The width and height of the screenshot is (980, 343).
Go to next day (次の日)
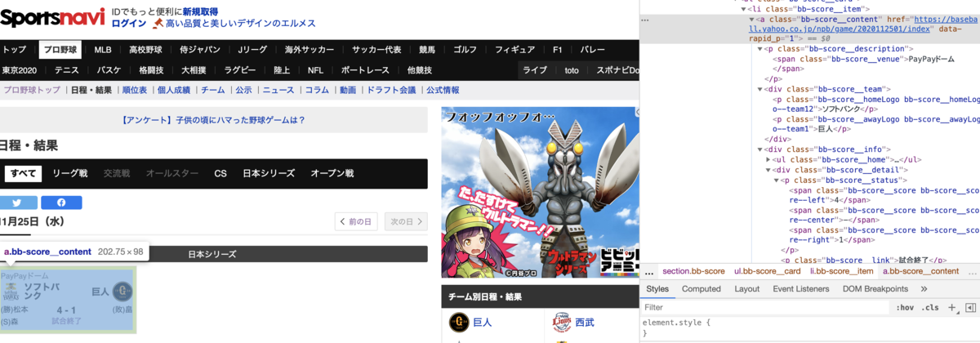407,221
